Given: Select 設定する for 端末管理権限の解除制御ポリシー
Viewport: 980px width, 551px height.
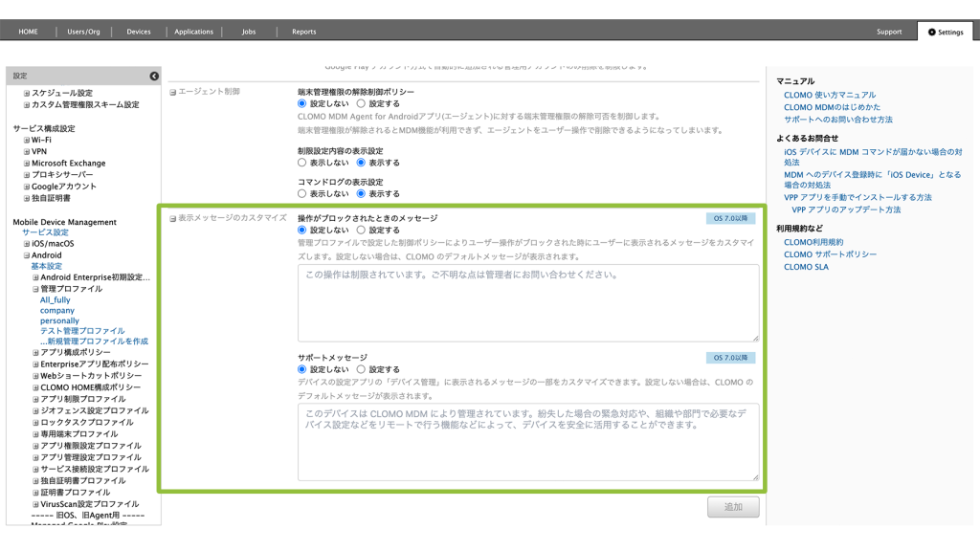Looking at the screenshot, I should click(361, 103).
